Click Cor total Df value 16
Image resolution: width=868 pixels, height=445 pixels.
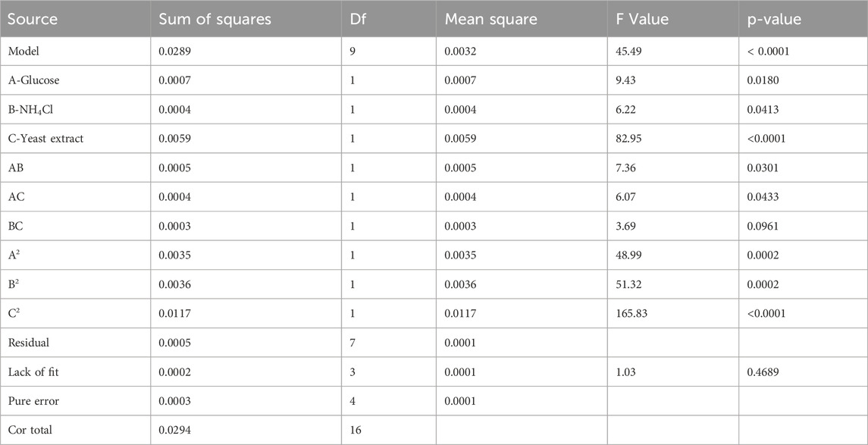tap(356, 430)
